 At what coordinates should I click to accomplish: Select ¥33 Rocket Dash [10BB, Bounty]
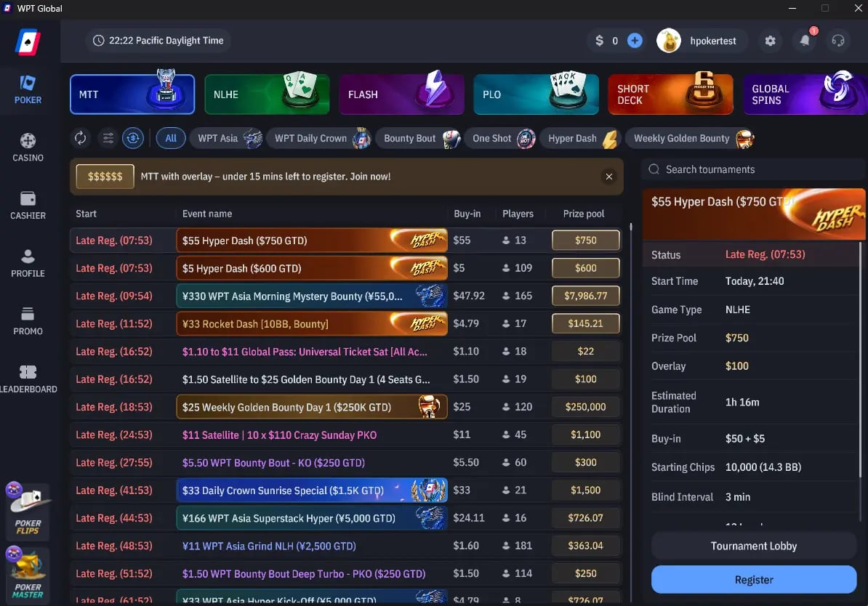(345, 323)
